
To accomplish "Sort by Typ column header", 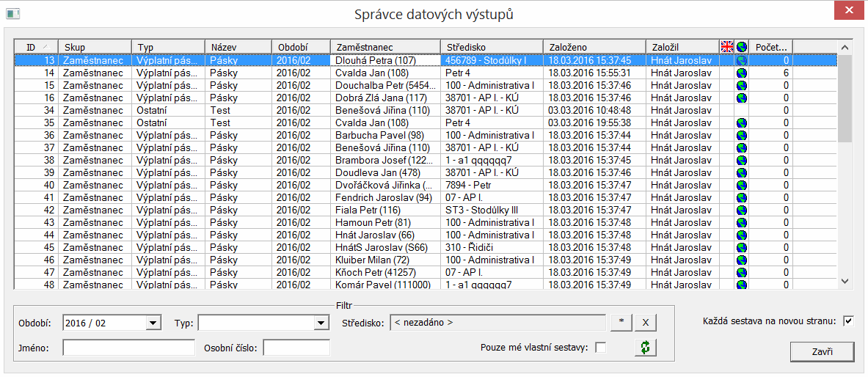I will point(168,47).
